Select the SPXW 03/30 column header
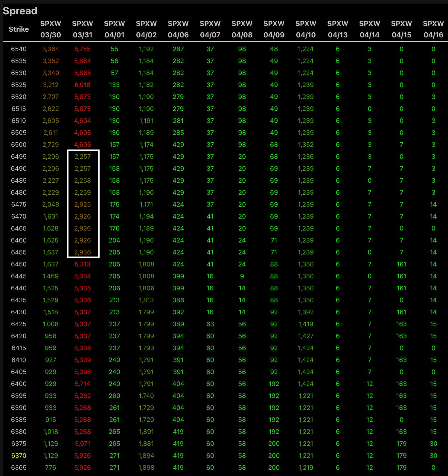Viewport: 448px width, 476px height. coord(51,29)
